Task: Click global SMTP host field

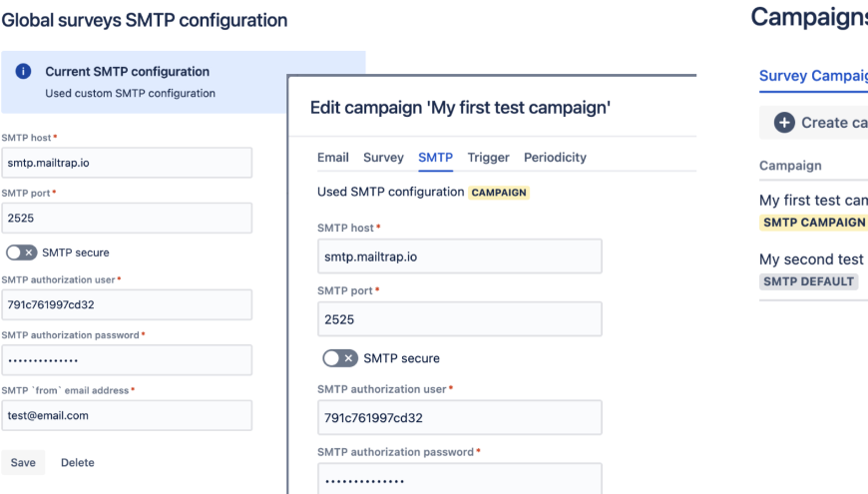Action: [126, 163]
